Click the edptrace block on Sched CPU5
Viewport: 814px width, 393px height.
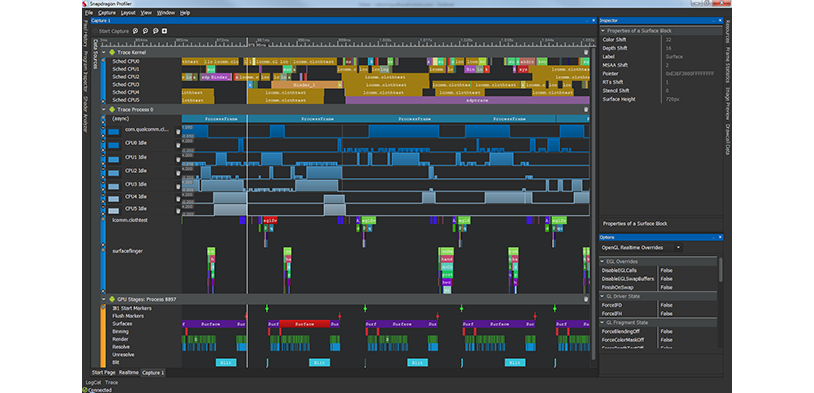click(x=467, y=100)
